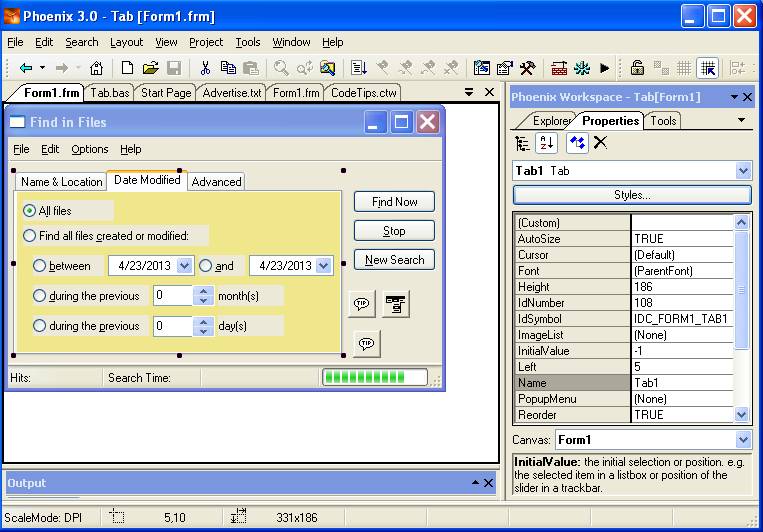Image resolution: width=763 pixels, height=532 pixels.
Task: Open the form window icon next to properties
Action: (481, 68)
